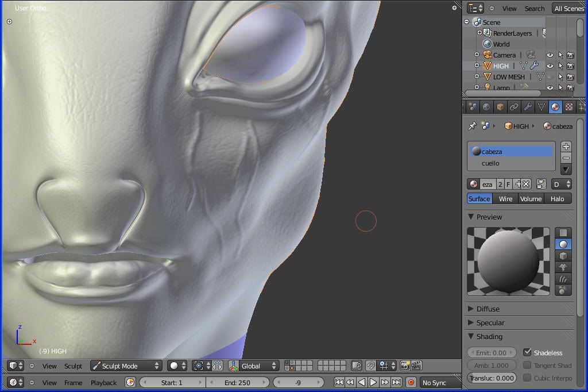
Task: Select the cuello material slot
Action: (490, 163)
